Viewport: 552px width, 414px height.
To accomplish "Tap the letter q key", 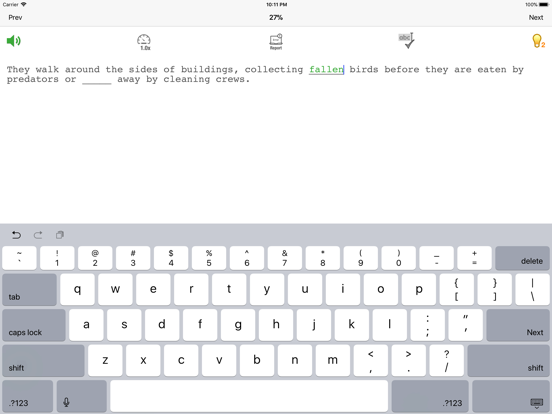I will click(77, 290).
